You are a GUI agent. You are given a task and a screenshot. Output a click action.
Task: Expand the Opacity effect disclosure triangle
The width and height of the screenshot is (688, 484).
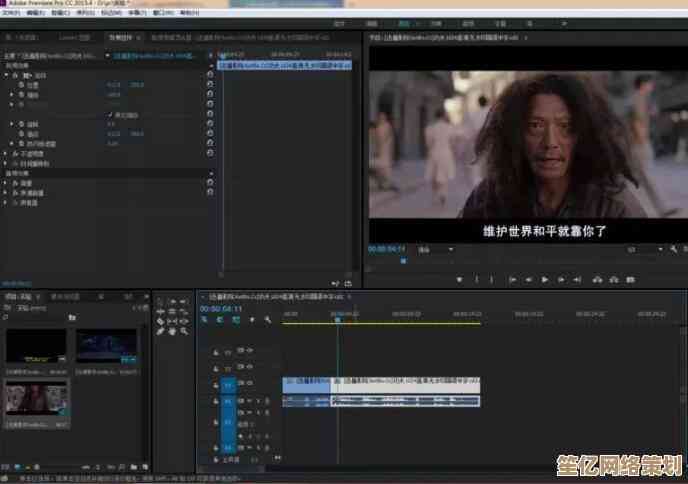[6, 154]
